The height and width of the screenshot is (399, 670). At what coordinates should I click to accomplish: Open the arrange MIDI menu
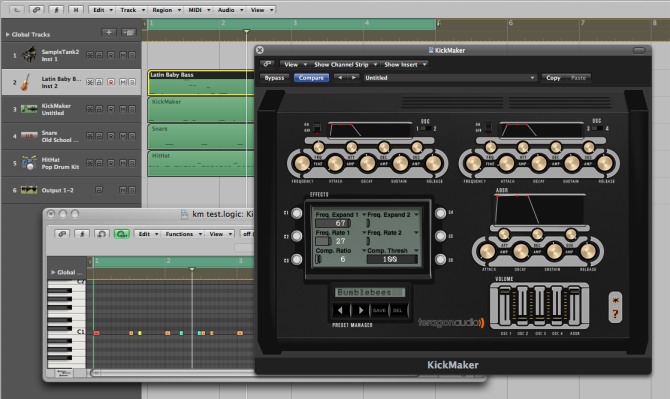[198, 9]
